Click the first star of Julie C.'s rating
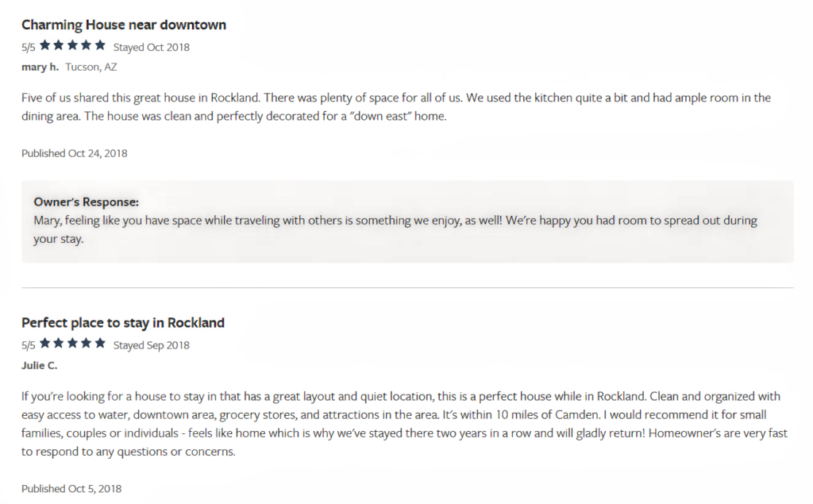This screenshot has width=813, height=504. pyautogui.click(x=45, y=343)
